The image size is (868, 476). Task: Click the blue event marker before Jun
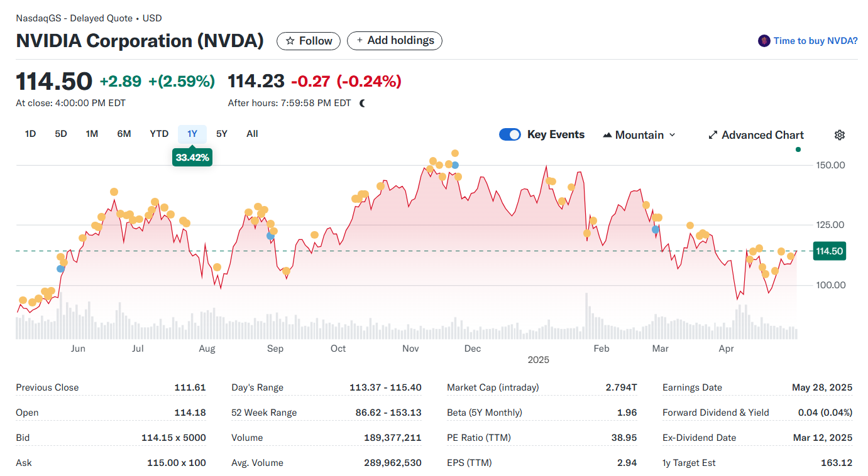[60, 269]
